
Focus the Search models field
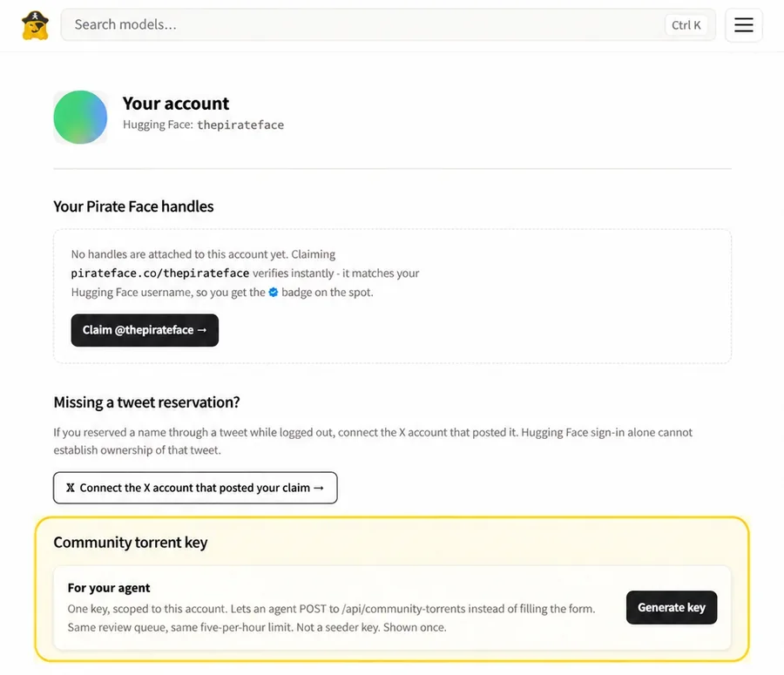[x=388, y=24]
